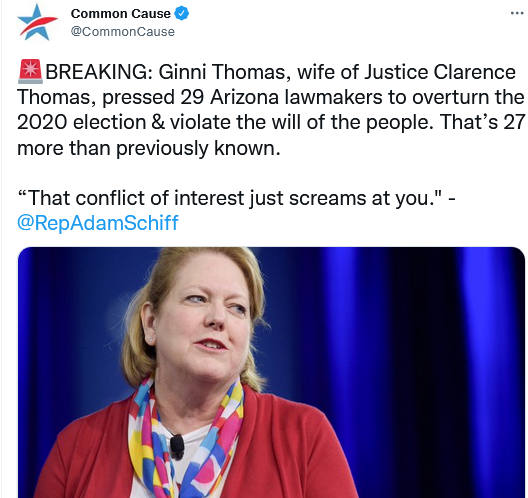Image resolution: width=528 pixels, height=498 pixels.
Task: Open the @RepAdamSchiff mention link
Action: pos(98,223)
